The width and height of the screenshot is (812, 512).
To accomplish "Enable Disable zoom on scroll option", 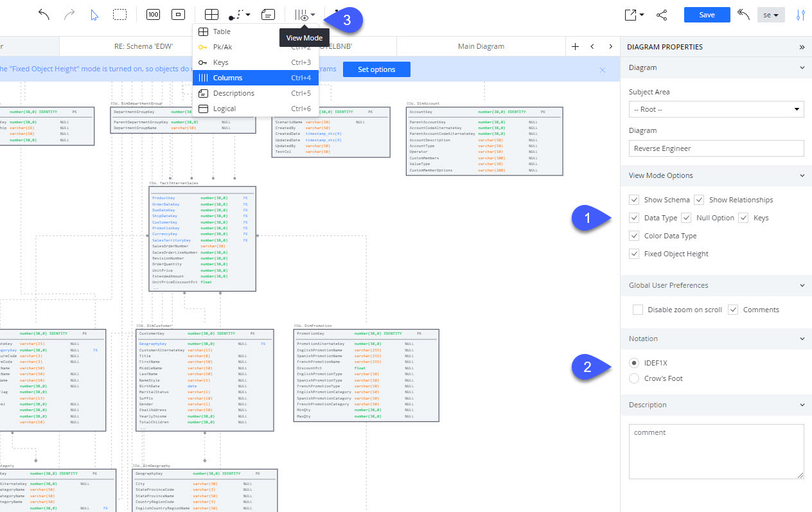I will (x=637, y=310).
